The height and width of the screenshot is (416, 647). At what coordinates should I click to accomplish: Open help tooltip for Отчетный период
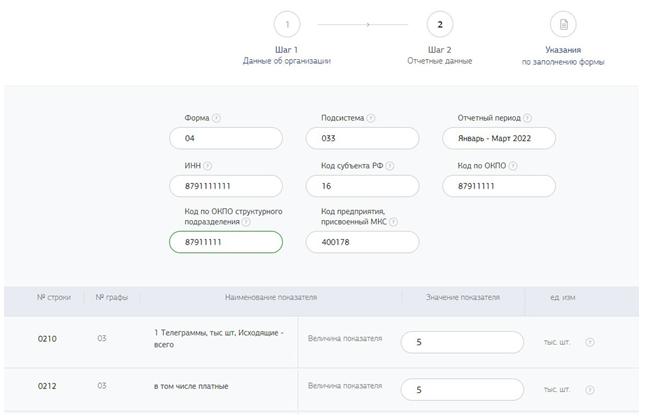click(x=527, y=118)
